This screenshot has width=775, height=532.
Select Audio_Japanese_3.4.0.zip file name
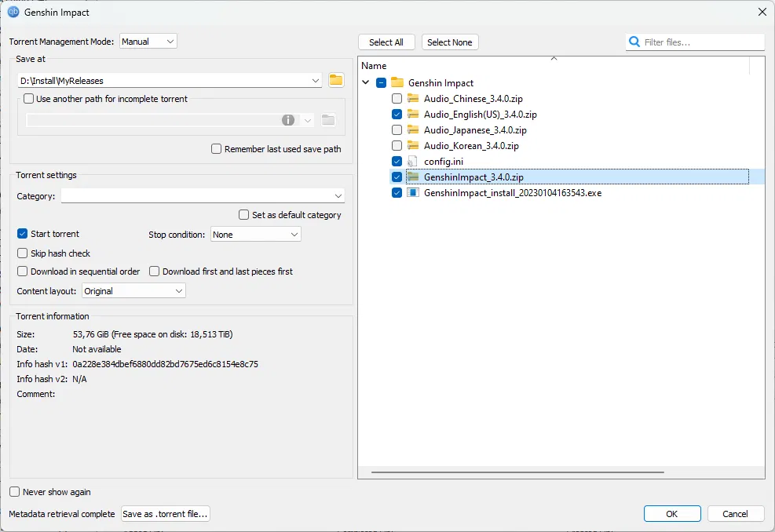click(x=475, y=130)
